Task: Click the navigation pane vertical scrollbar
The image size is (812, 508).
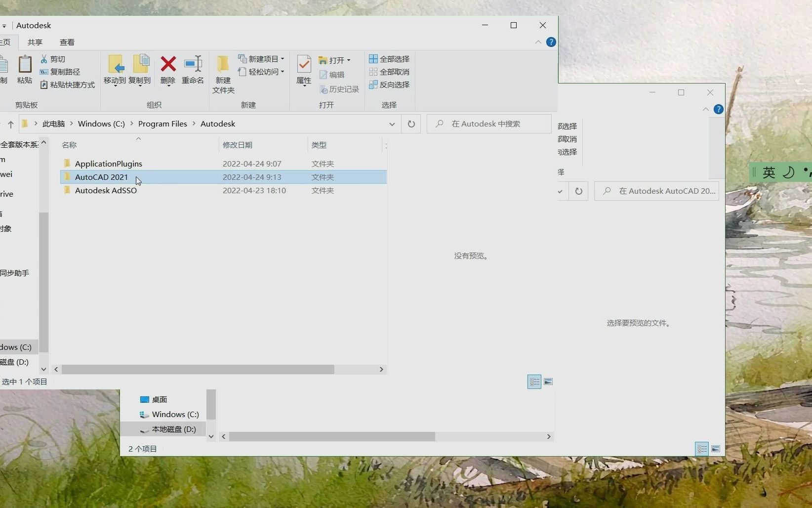Action: [x=43, y=282]
